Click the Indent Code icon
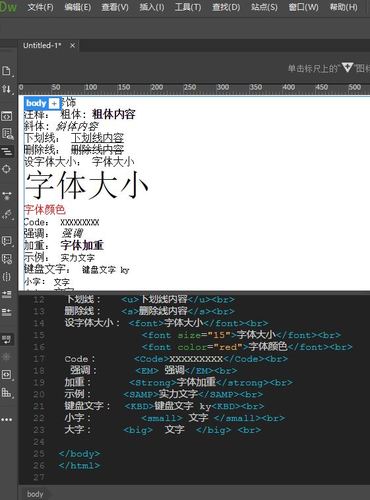The image size is (370, 500). [x=6, y=294]
